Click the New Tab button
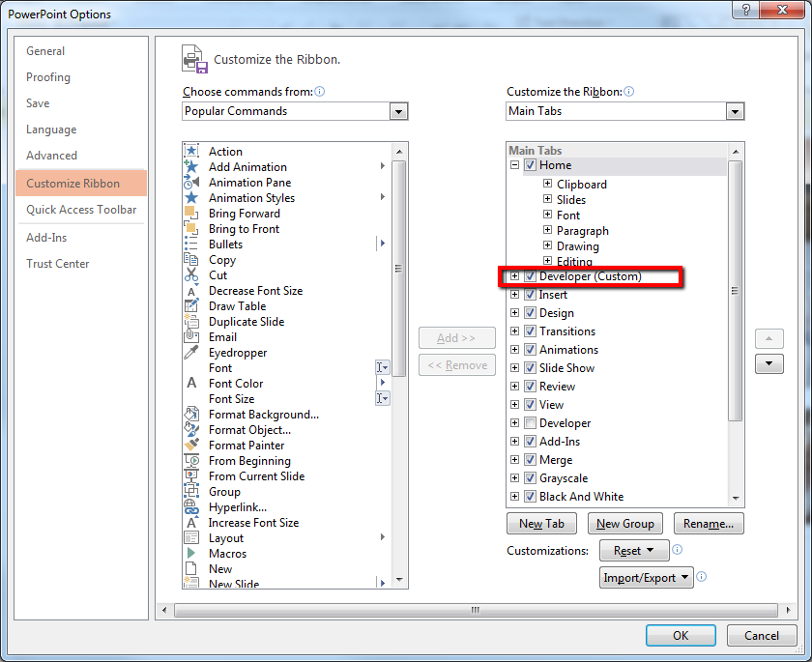 541,523
